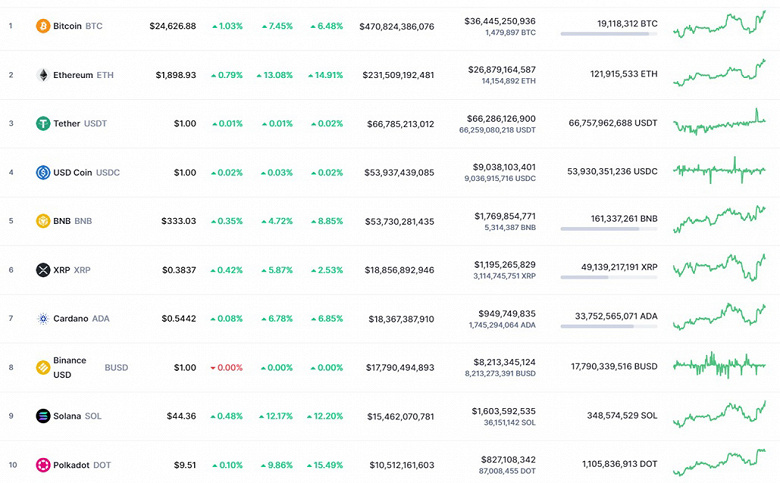Open the Bitcoin name link

67,26
